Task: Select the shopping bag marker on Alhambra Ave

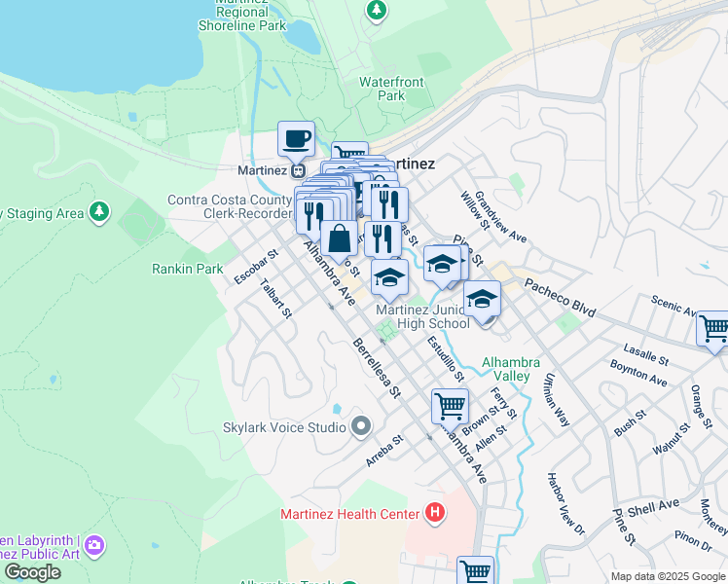Action: pos(339,237)
